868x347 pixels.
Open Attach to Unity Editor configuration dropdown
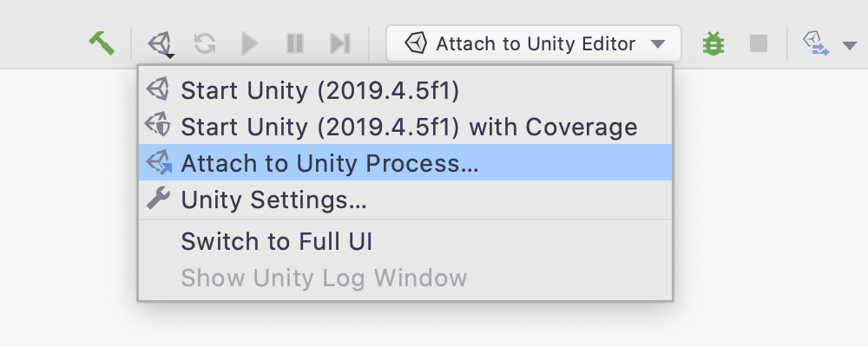534,43
